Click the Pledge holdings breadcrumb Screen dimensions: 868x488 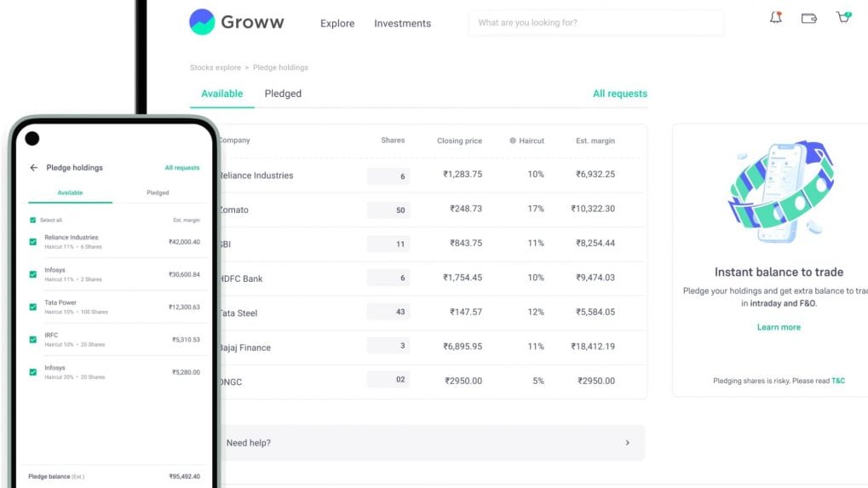tap(280, 67)
